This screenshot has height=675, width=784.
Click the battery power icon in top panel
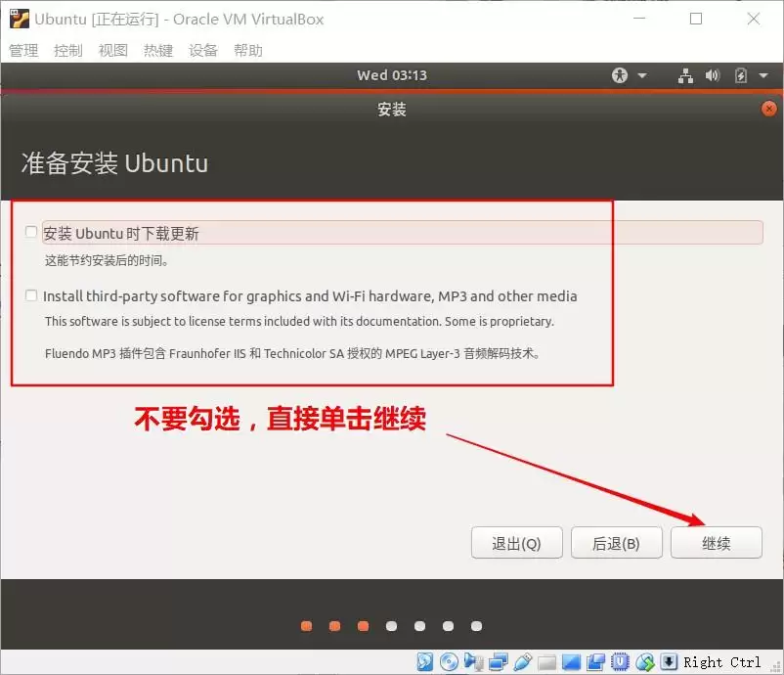[x=741, y=75]
